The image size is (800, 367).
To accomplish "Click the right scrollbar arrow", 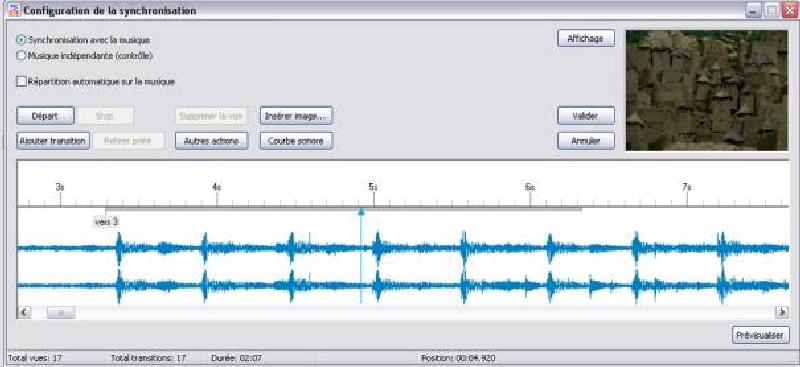I will (x=782, y=312).
